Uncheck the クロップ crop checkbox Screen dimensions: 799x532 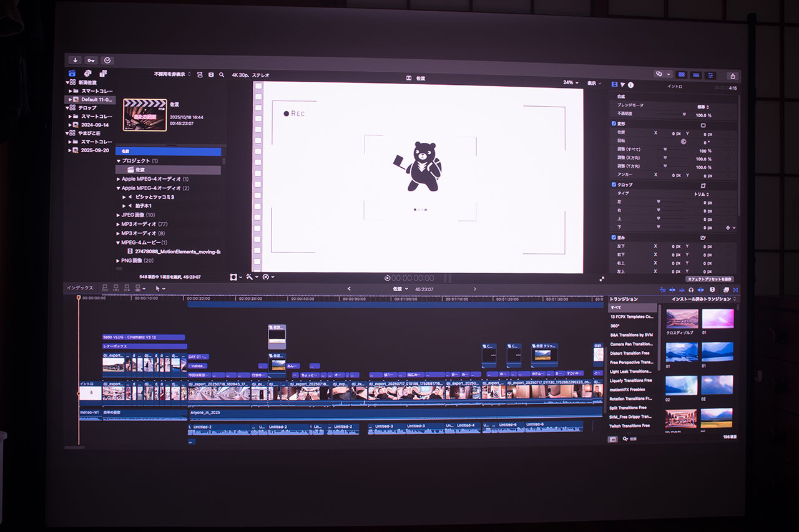tap(614, 185)
